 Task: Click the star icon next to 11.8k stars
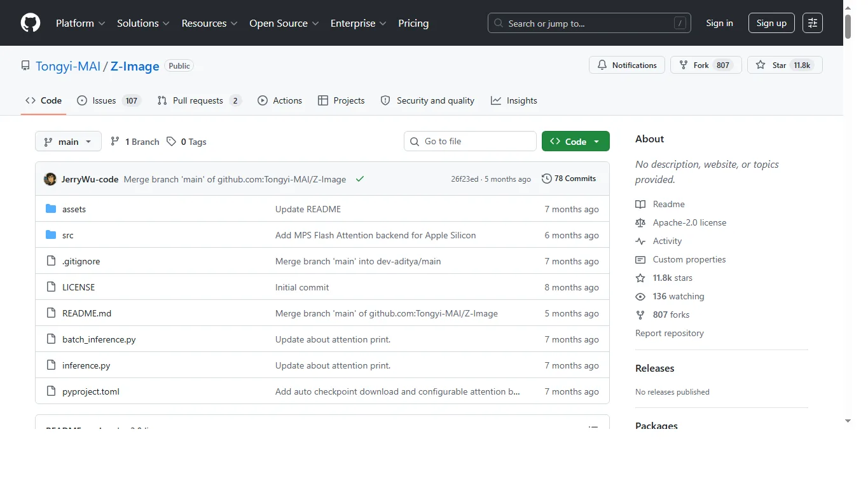(640, 278)
